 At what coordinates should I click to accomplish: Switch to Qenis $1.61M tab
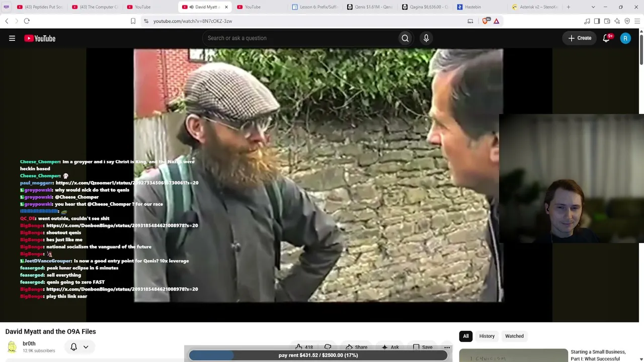pyautogui.click(x=371, y=7)
